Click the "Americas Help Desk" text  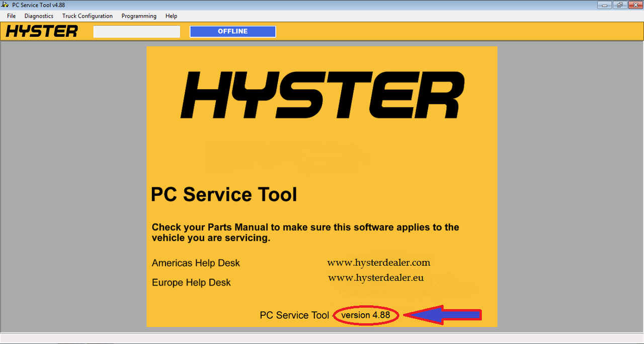point(196,263)
